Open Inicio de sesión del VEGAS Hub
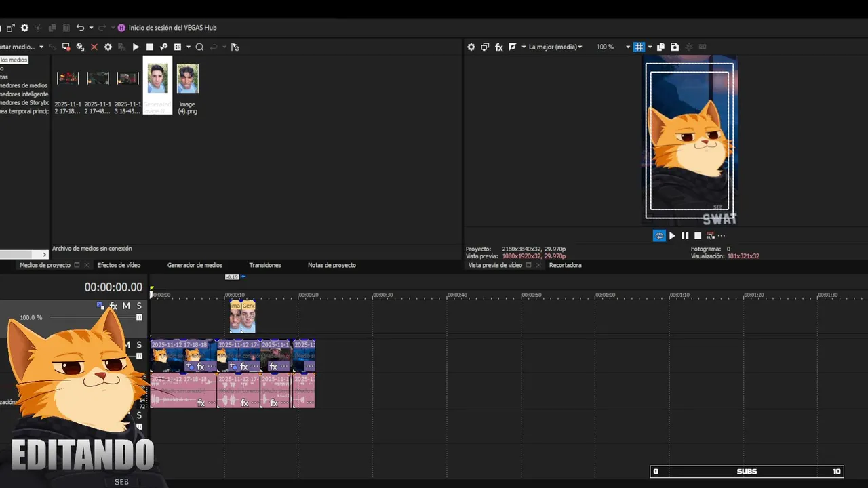Screen dimensions: 868x488 click(172, 28)
